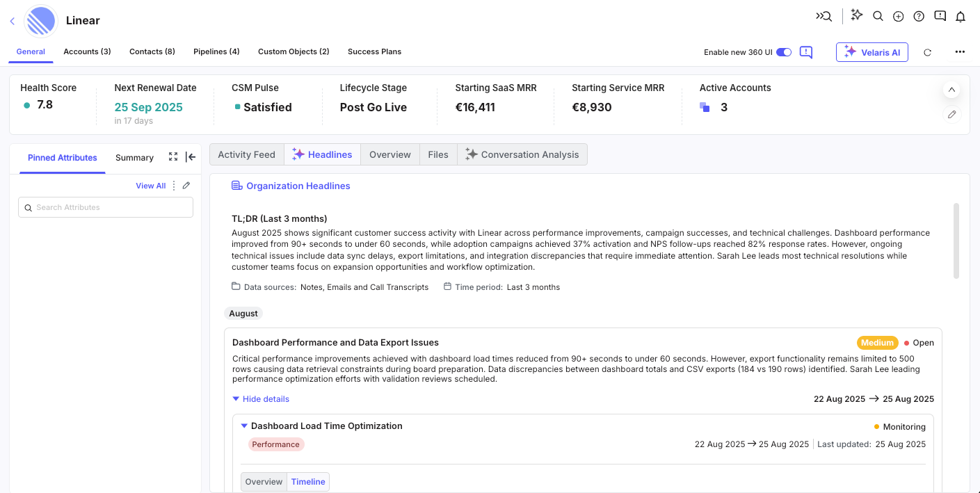Open the three-dot more options menu

click(x=960, y=52)
